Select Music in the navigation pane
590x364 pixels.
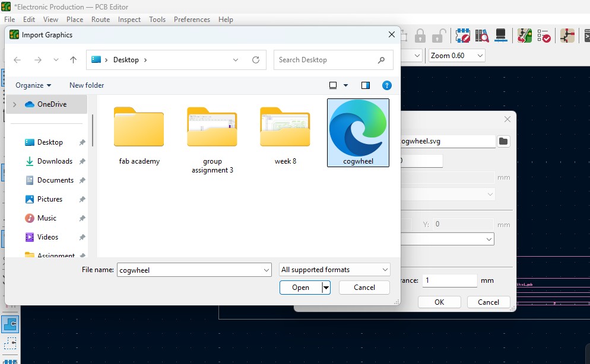pos(47,218)
